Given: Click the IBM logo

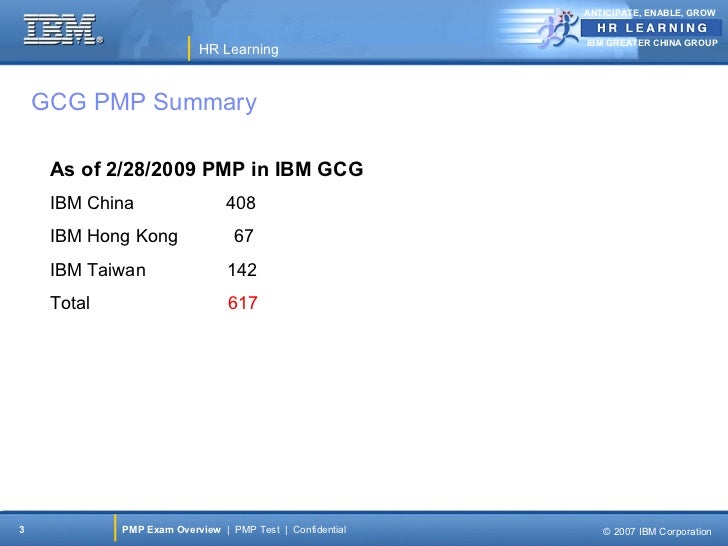Looking at the screenshot, I should [x=63, y=29].
